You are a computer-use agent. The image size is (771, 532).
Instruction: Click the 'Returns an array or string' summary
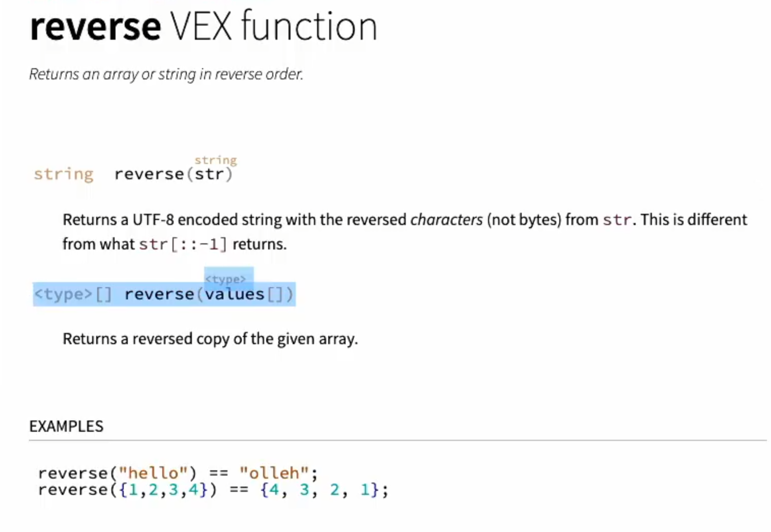(x=166, y=74)
